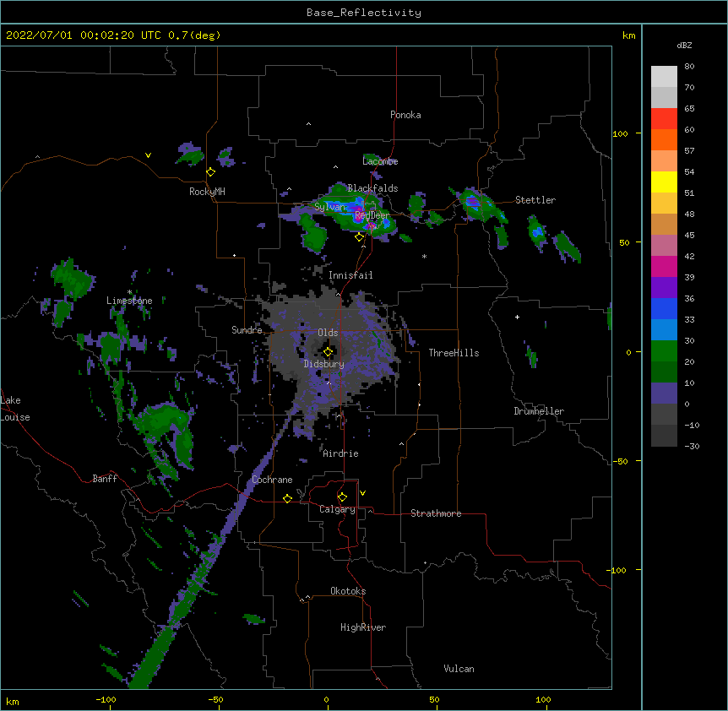
Task: Pick the yellow 51-54 dBZ legend swatch
Action: pos(664,182)
